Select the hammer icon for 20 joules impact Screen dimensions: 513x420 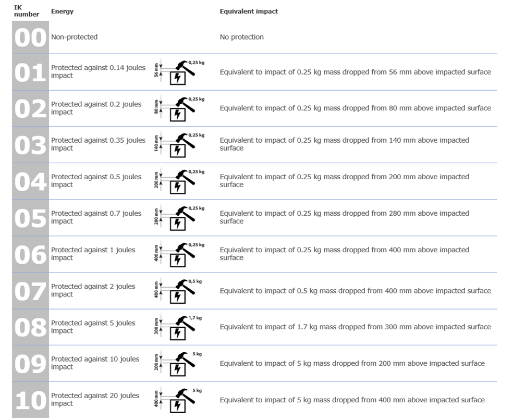[x=179, y=400]
